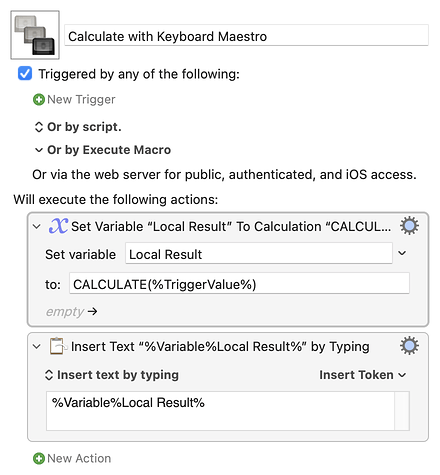Open variable name dropdown beside Local Result
The height and width of the screenshot is (475, 440).
[402, 253]
